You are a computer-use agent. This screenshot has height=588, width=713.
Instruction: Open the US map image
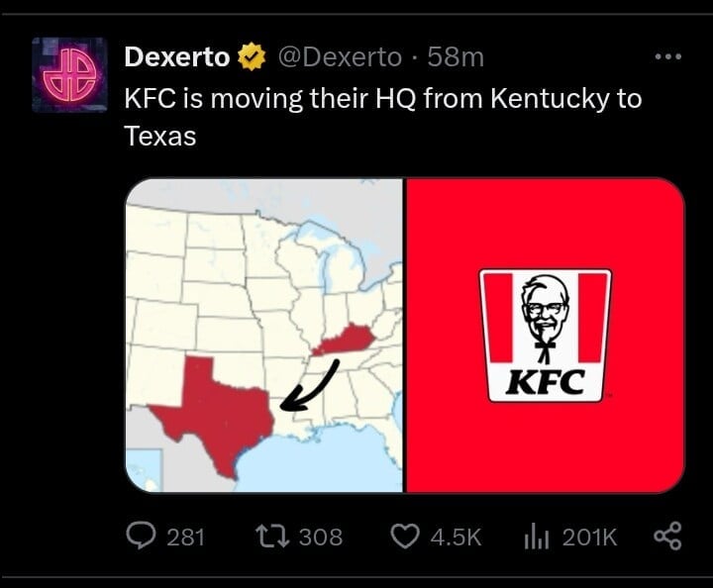(x=263, y=335)
